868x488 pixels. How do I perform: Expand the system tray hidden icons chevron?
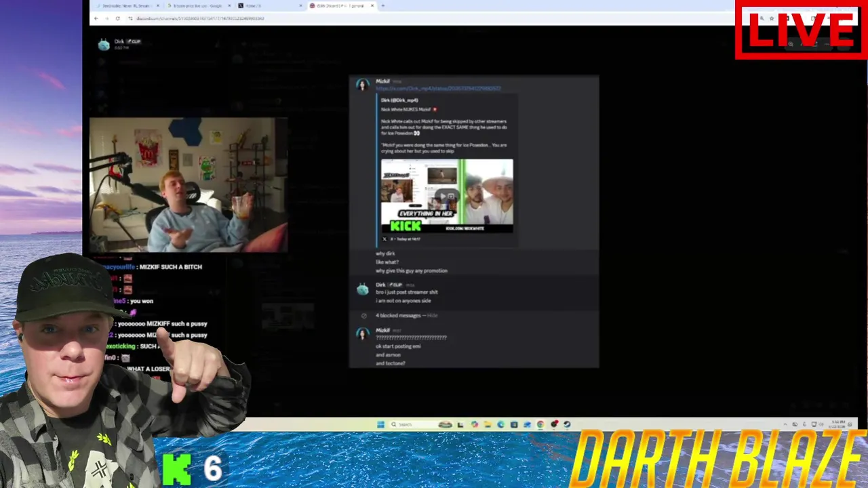[785, 424]
